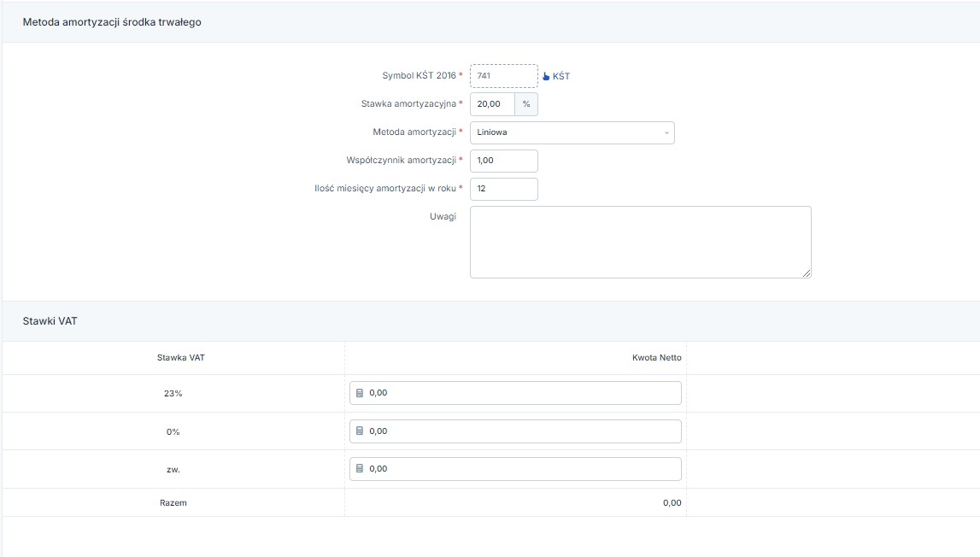Expand the Metoda amortyzacji dropdown showing Liniowa
980x557 pixels.
(572, 132)
